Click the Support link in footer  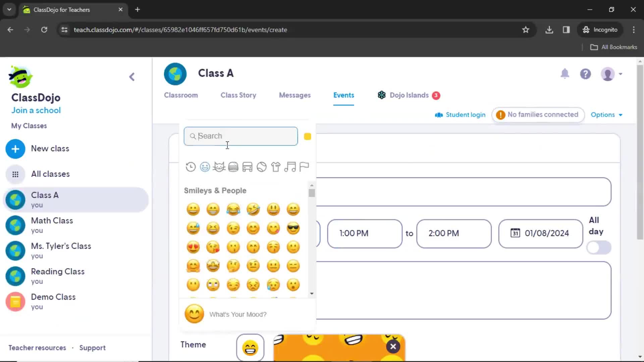click(x=93, y=347)
